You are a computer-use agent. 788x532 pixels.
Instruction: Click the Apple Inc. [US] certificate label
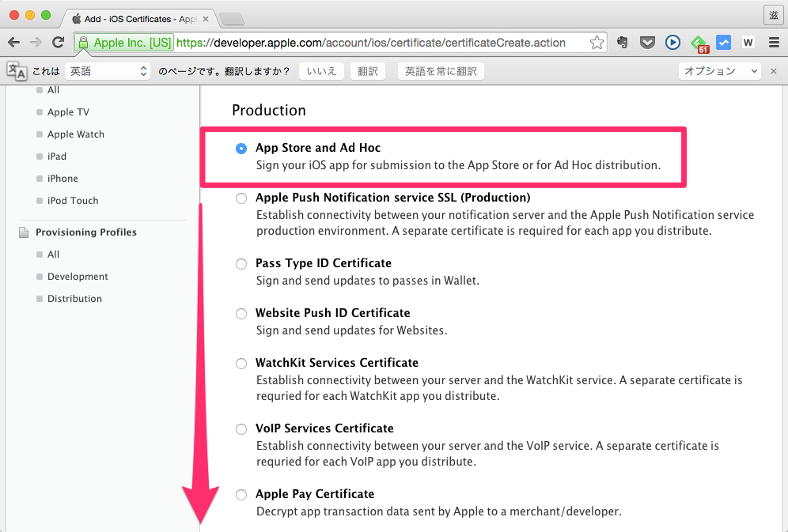(132, 43)
